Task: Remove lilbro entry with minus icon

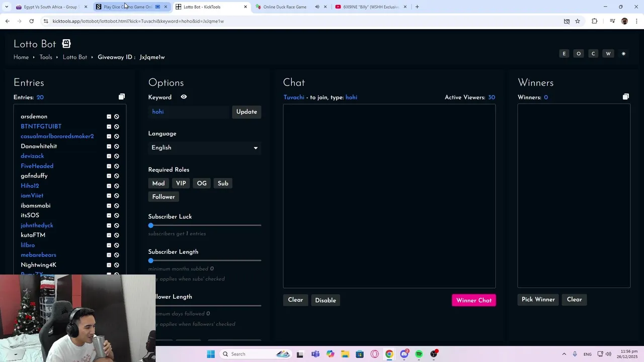Action: 109,245
